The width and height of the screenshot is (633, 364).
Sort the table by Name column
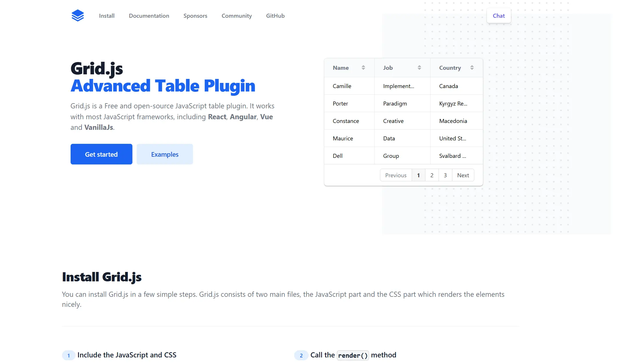tap(363, 67)
